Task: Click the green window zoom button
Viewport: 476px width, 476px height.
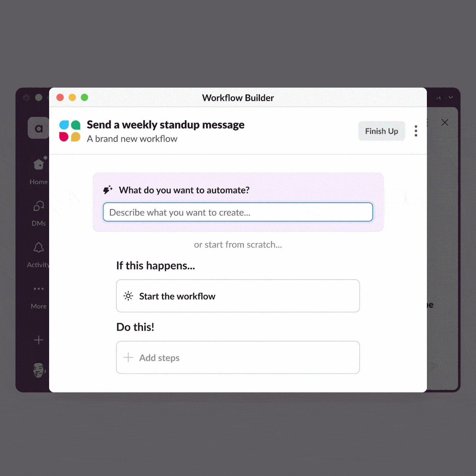Action: coord(84,97)
